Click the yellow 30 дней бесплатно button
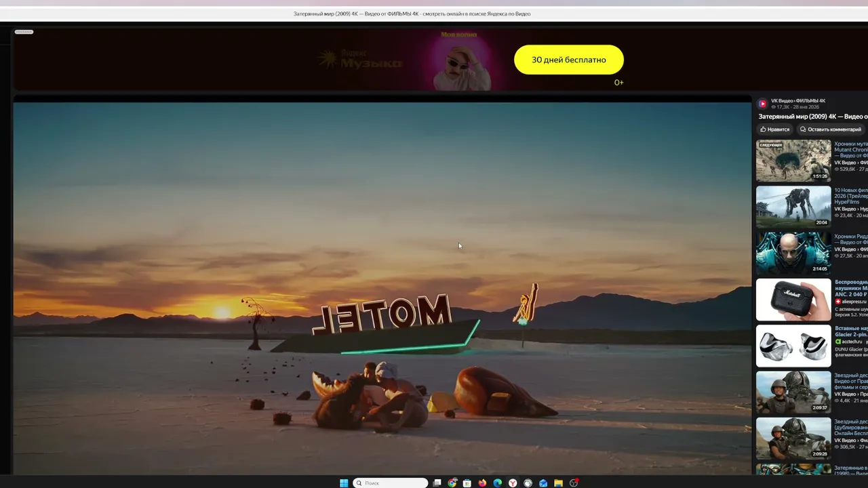868x488 pixels. [569, 60]
